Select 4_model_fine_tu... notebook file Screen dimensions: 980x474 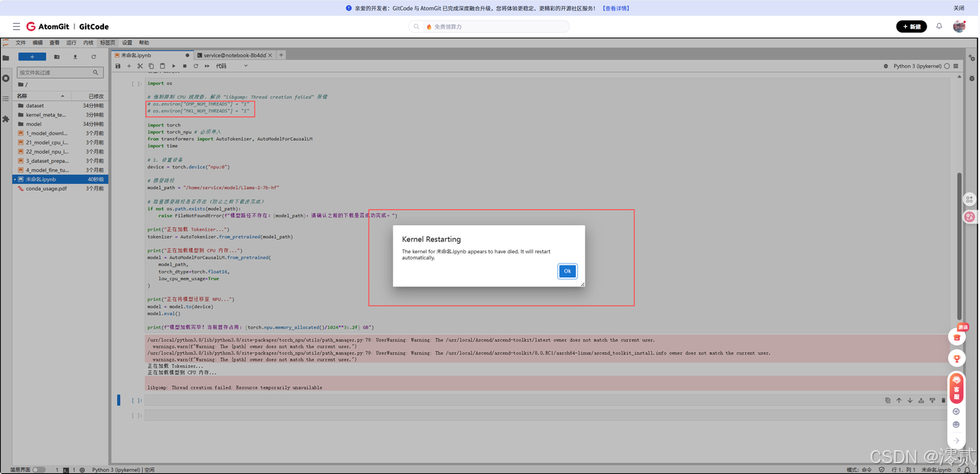[x=61, y=170]
